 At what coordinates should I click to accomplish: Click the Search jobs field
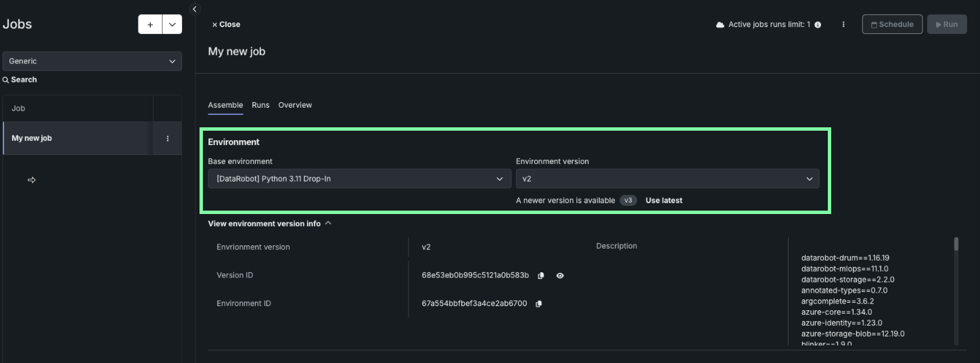pyautogui.click(x=24, y=80)
